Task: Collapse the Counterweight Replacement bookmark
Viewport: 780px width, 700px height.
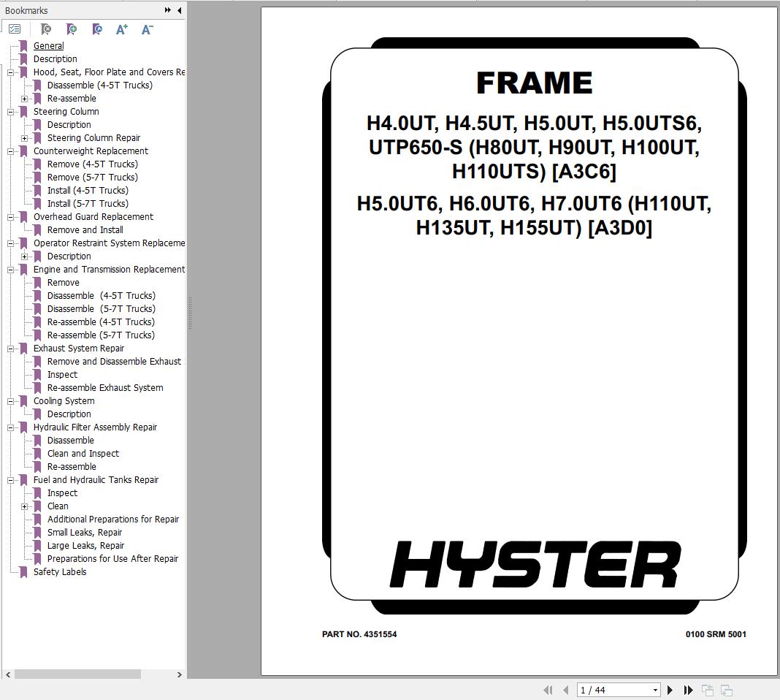Action: click(10, 151)
